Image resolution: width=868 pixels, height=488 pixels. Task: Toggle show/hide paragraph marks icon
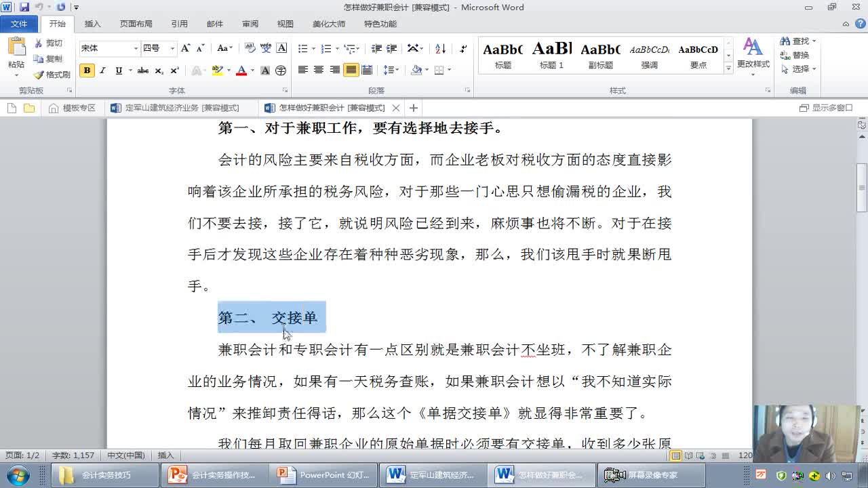coord(462,49)
